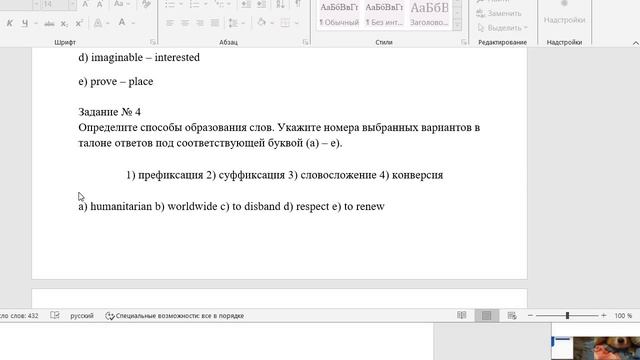Viewport: 640px width, 360px height.
Task: Apply superscript formatting
Action: [79, 24]
